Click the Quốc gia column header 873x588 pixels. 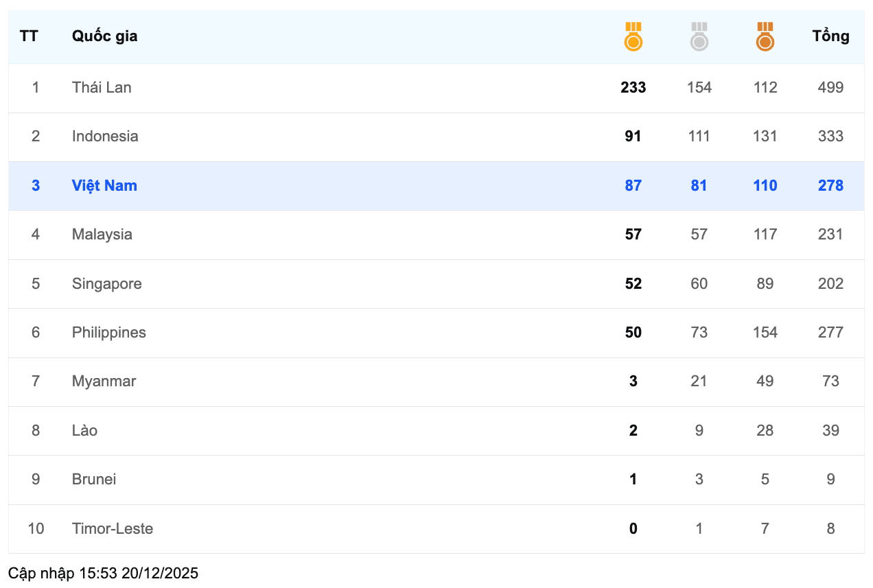tap(104, 36)
